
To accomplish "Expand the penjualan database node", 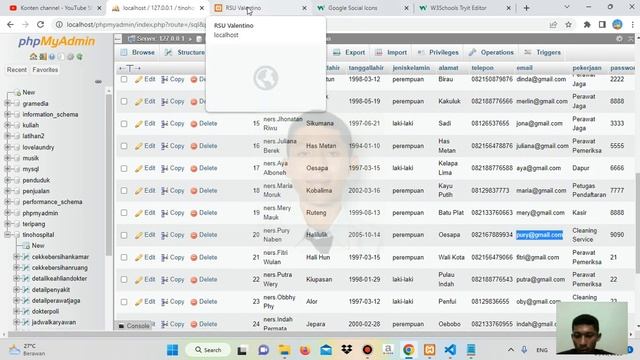I will (x=7, y=191).
